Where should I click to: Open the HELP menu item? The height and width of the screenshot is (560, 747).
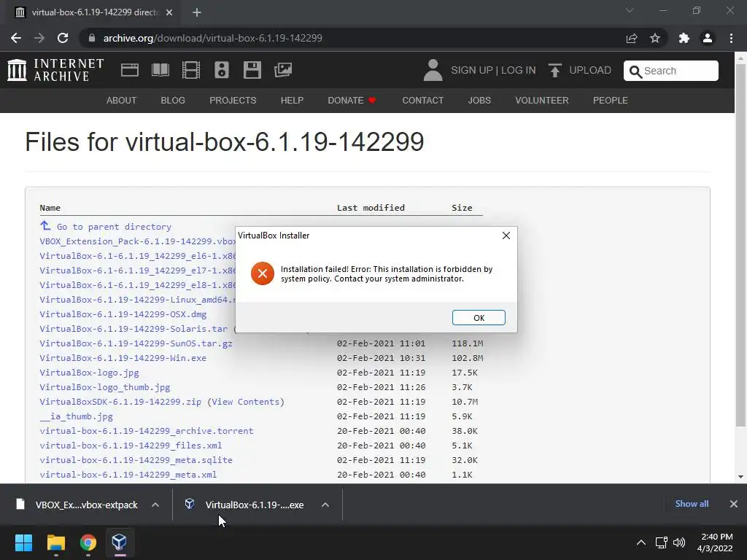(x=292, y=101)
